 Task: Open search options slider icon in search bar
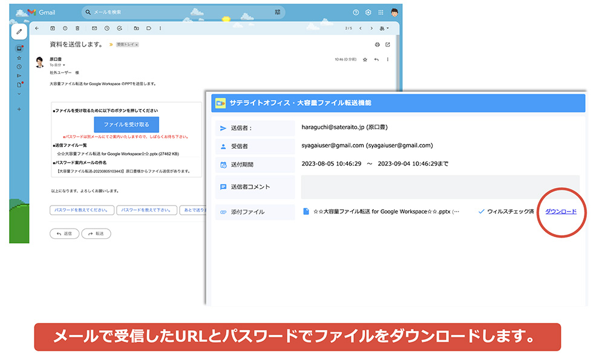[278, 12]
